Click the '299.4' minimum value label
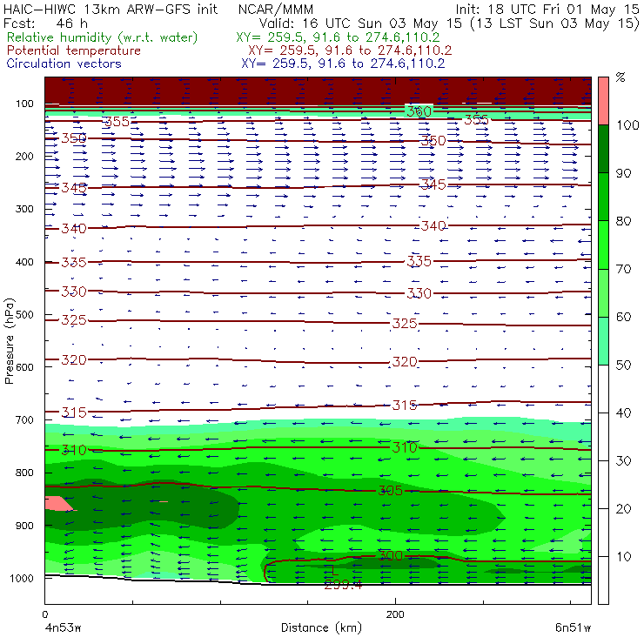 coord(343,585)
